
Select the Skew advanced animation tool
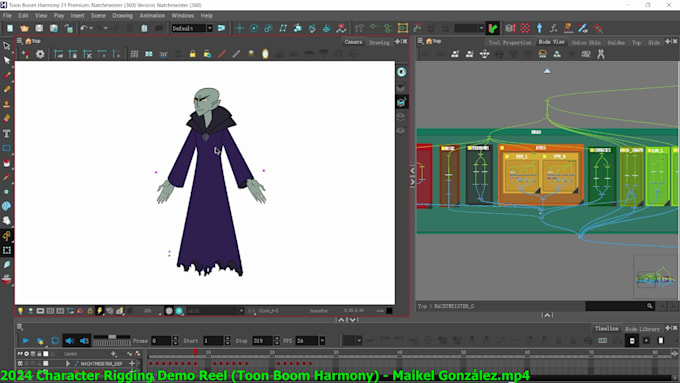pyautogui.click(x=283, y=28)
